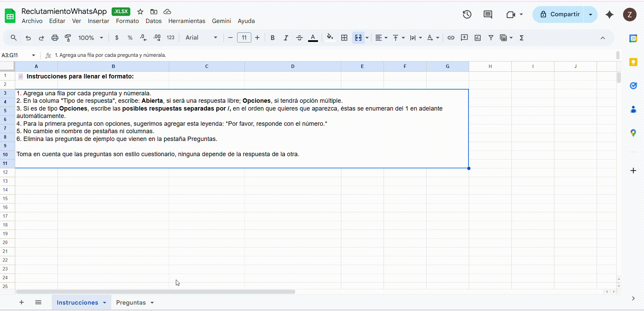Insert a link
Viewport: 644px width, 311px height.
coord(451,38)
